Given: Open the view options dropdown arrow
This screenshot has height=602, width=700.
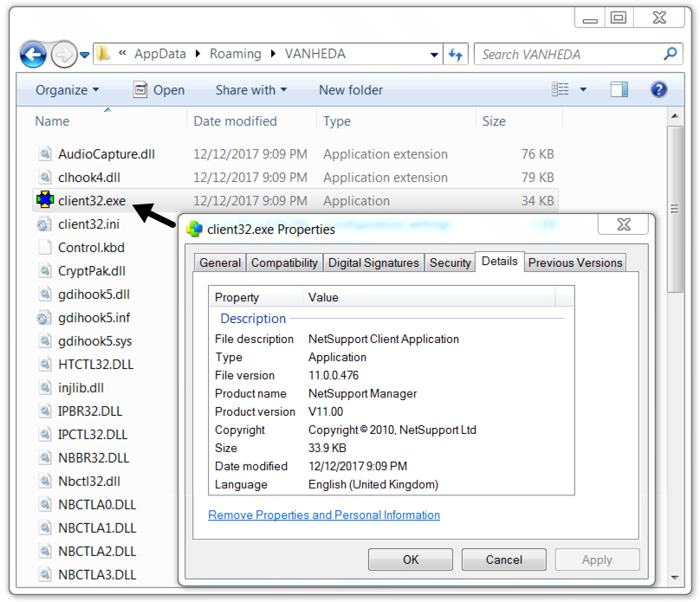Looking at the screenshot, I should click(583, 90).
